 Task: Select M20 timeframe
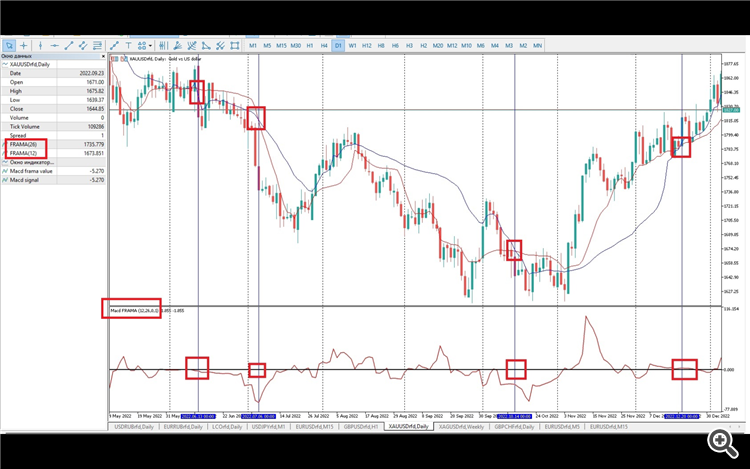[x=438, y=45]
